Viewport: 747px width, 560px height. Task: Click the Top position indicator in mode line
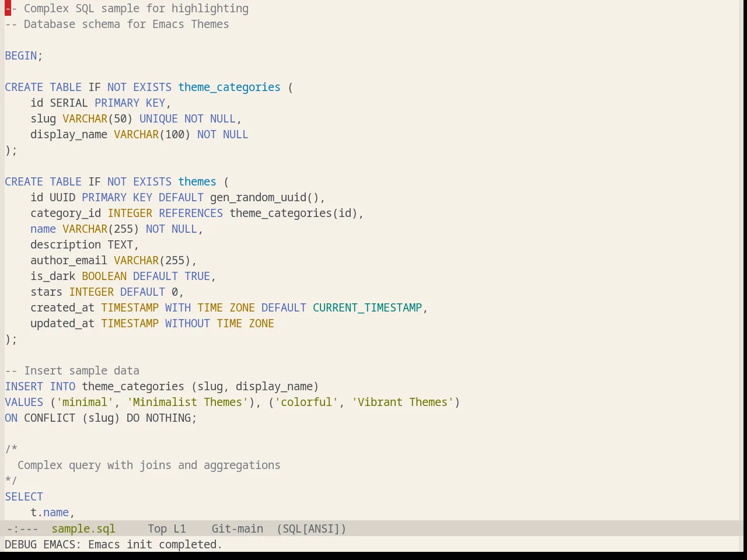click(157, 528)
